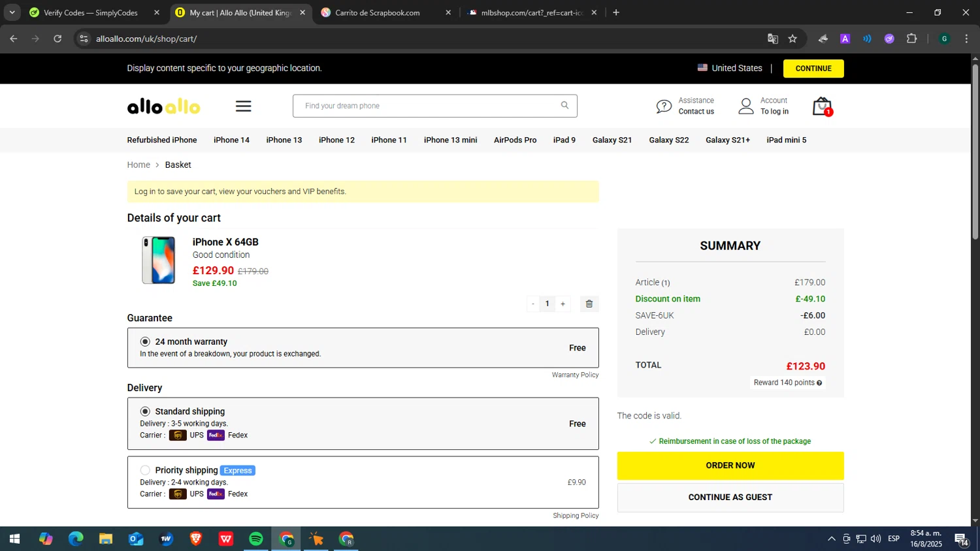The image size is (980, 551).
Task: Open the iPhone X product thumbnail
Action: point(159,260)
